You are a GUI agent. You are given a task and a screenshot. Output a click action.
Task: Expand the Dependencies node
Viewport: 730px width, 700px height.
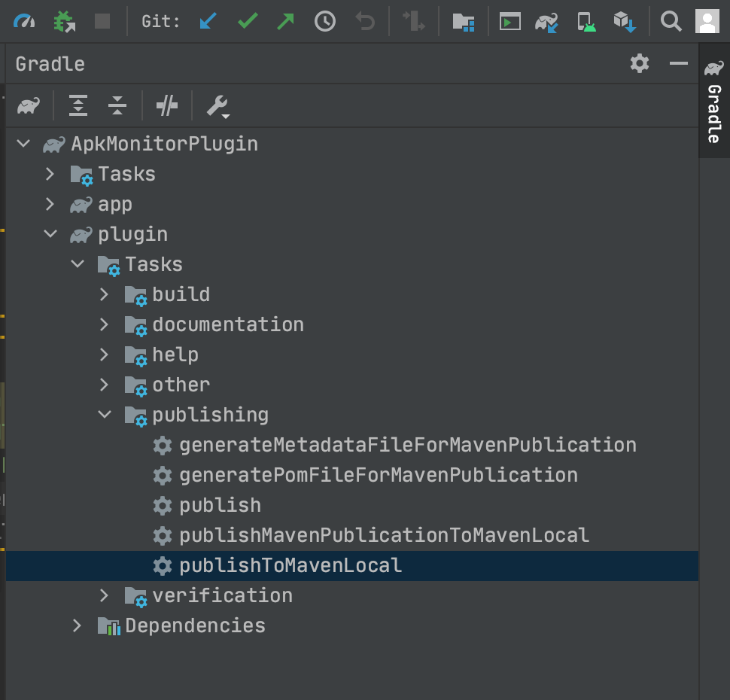(x=76, y=625)
